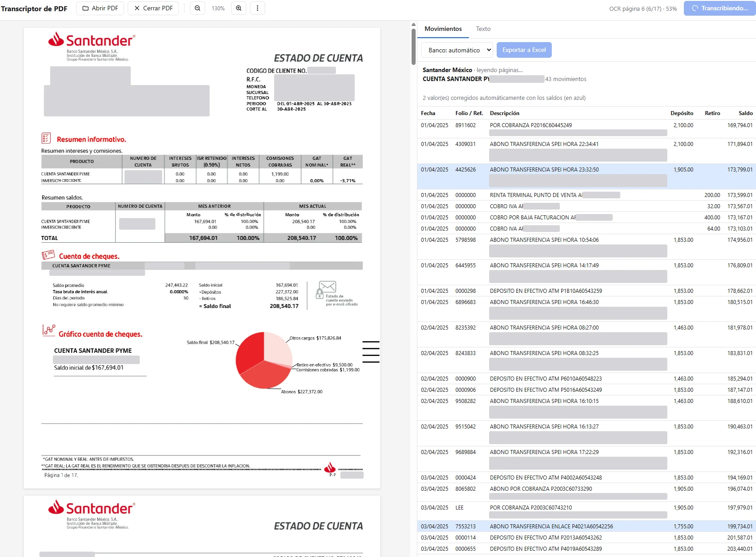Select row with folio 8911602

[587, 129]
